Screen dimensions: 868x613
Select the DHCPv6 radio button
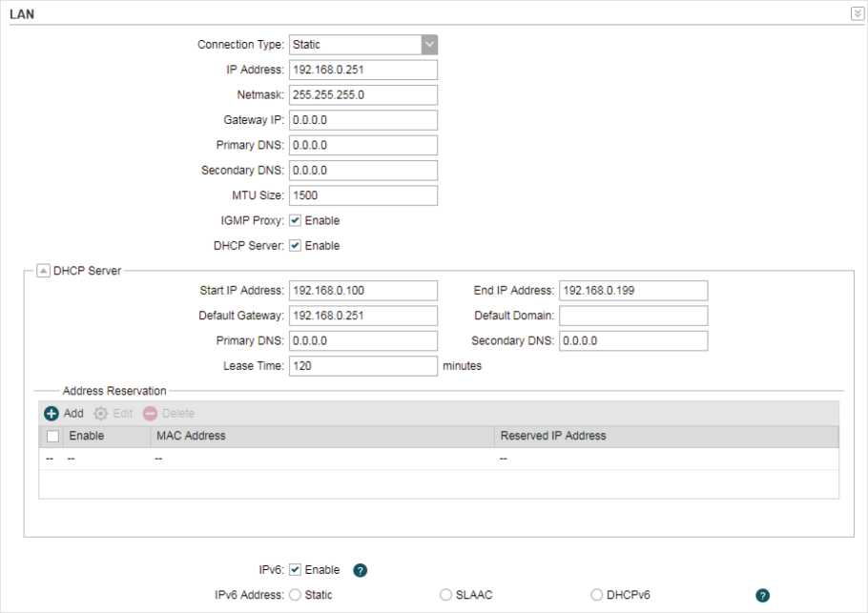[x=597, y=595]
